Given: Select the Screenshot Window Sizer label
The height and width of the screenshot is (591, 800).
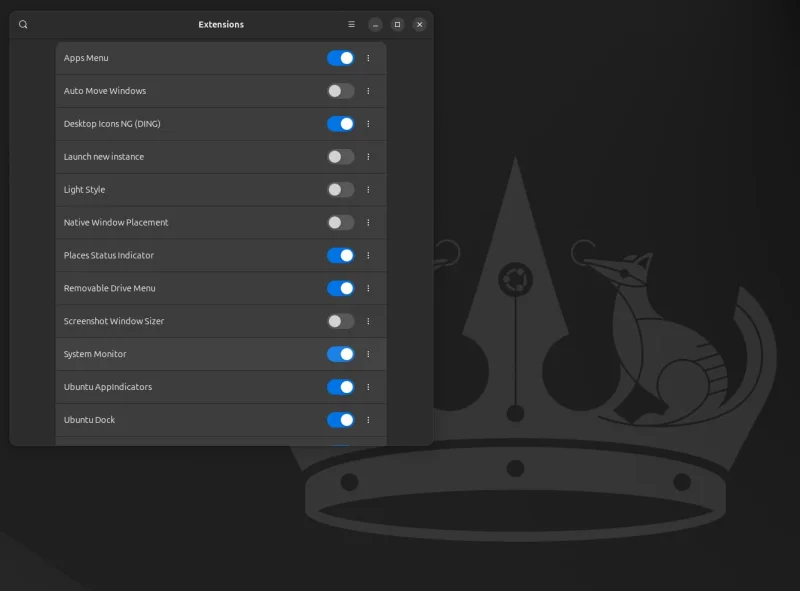Looking at the screenshot, I should 114,321.
